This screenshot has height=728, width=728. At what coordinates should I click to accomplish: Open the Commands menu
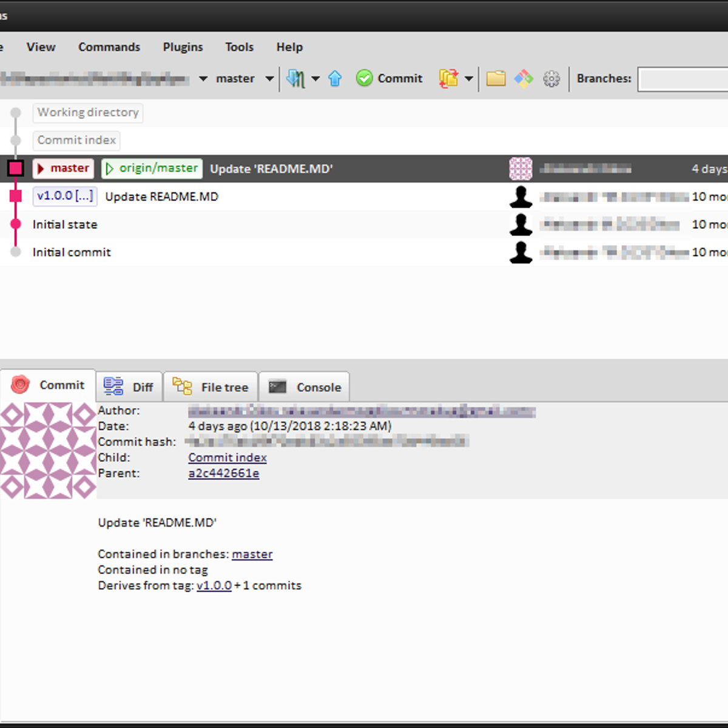(x=109, y=47)
